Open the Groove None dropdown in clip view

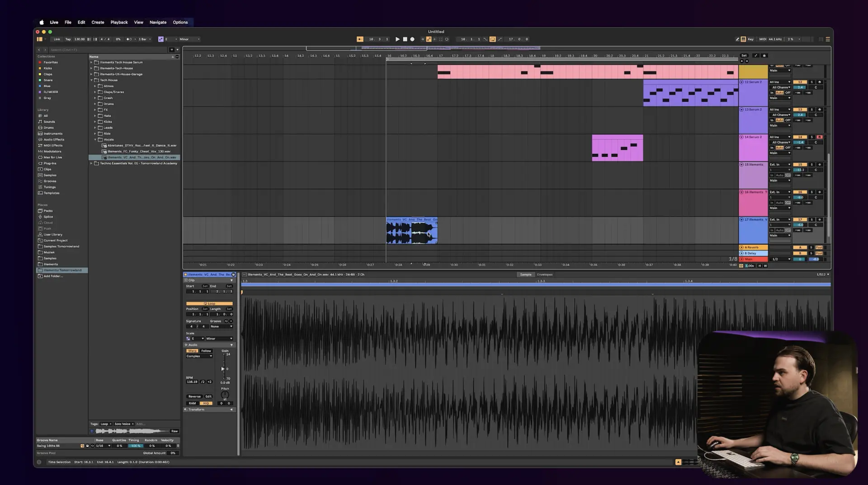point(222,326)
